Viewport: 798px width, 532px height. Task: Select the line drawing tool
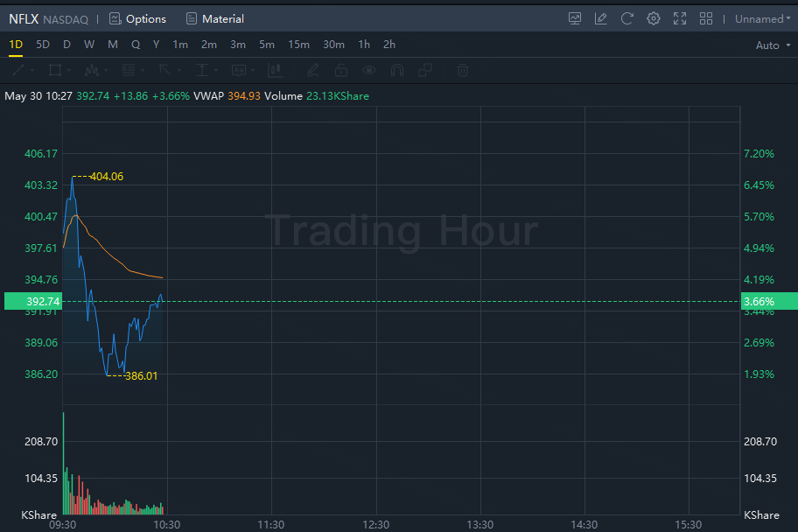[18, 70]
